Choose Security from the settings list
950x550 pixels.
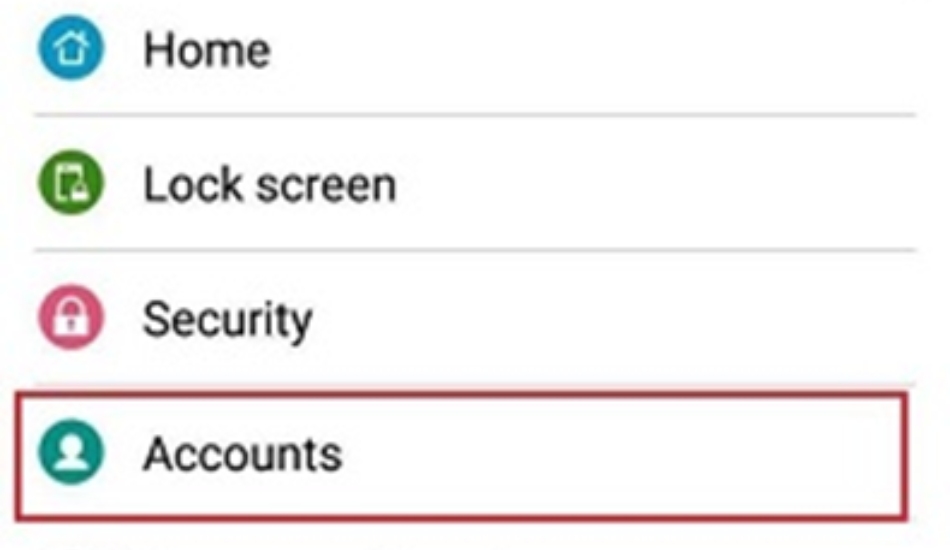(x=475, y=317)
